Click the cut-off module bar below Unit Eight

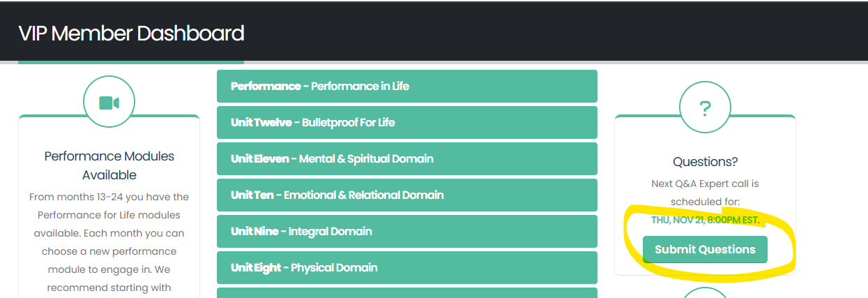(406, 293)
